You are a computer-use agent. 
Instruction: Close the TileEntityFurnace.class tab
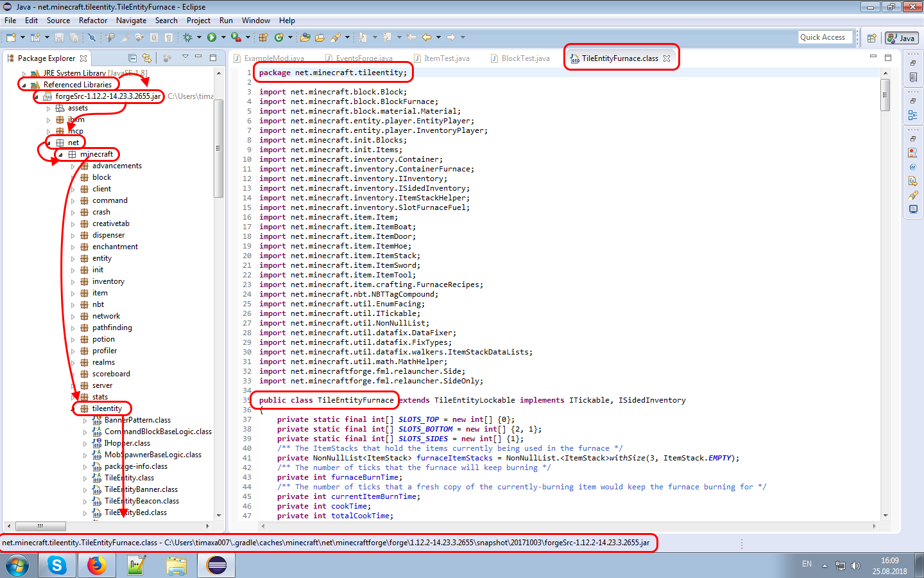pyautogui.click(x=667, y=58)
